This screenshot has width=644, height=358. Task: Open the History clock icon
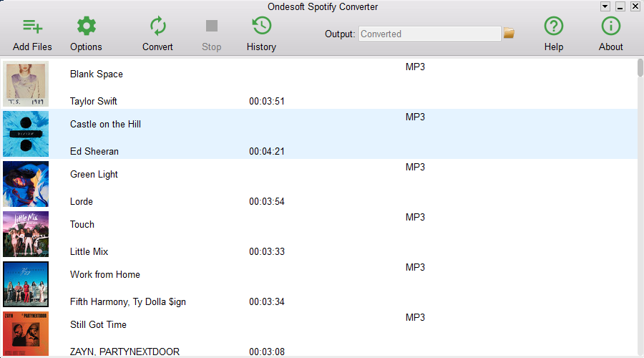pyautogui.click(x=261, y=27)
